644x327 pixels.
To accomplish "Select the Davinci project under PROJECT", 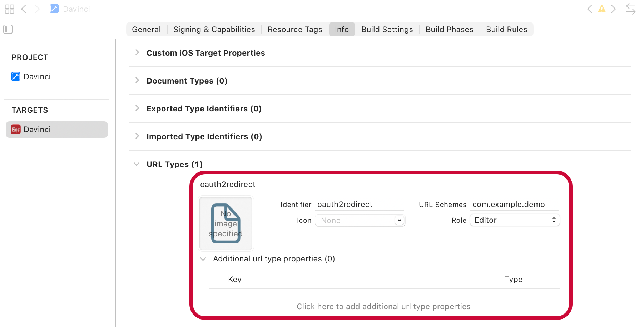I will (37, 76).
